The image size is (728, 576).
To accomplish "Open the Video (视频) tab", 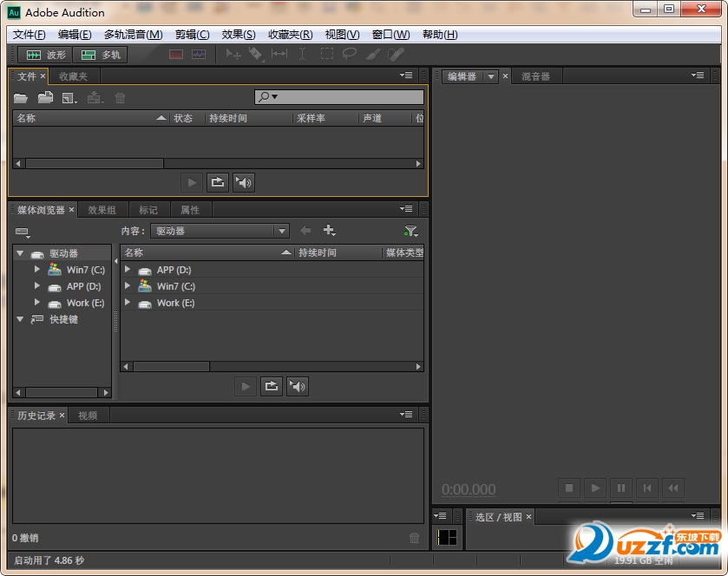I will pos(88,416).
